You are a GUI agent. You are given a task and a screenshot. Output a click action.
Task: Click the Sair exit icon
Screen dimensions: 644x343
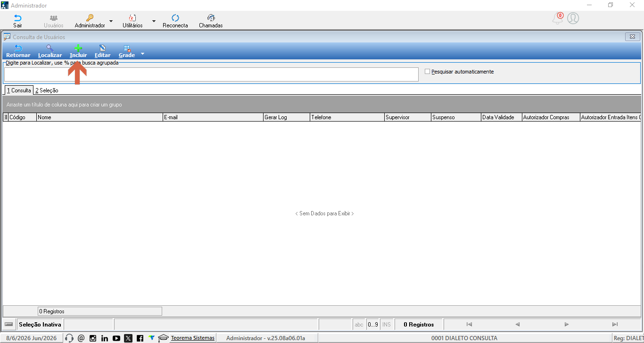pyautogui.click(x=17, y=18)
